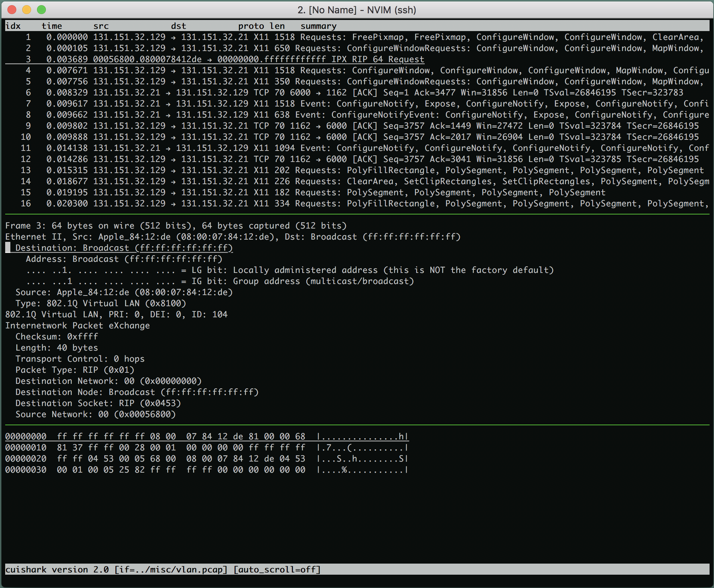Click the yellow minimize window button

(x=27, y=10)
